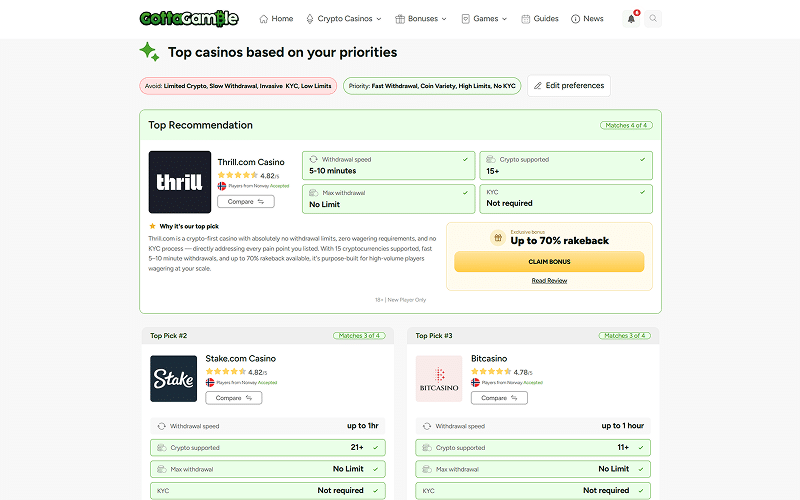800x500 pixels.
Task: Click the Bonuses gift icon
Action: [x=400, y=19]
